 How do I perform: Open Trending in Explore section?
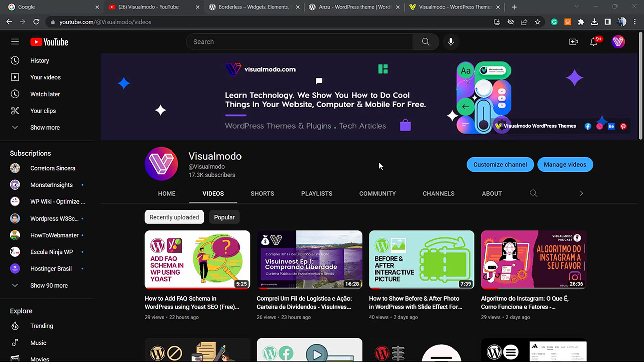tap(47, 326)
